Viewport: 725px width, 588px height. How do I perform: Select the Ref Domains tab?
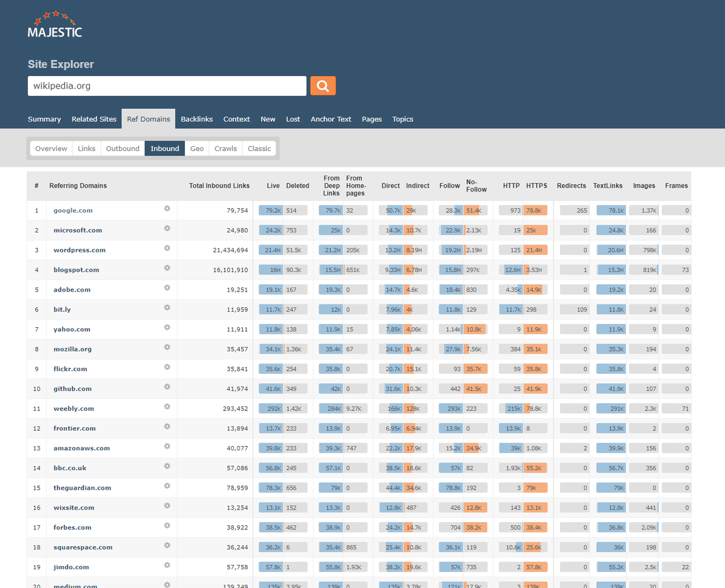click(149, 119)
